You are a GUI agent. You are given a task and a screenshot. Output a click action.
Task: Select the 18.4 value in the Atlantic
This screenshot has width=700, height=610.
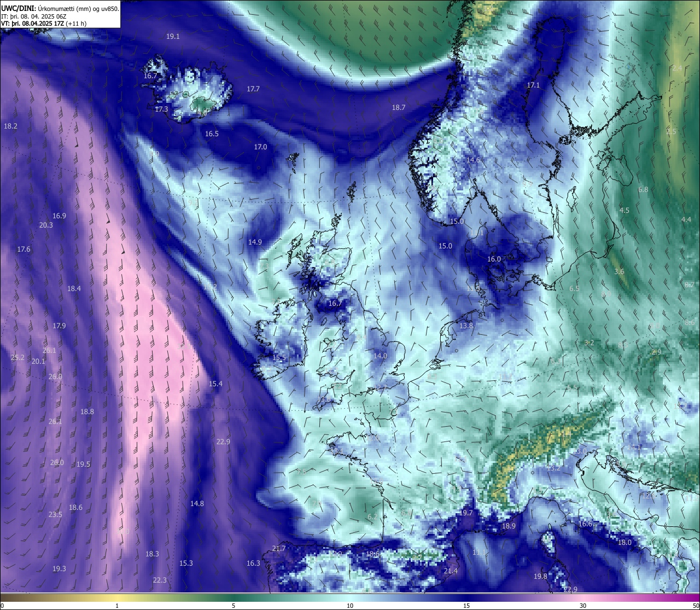coord(74,289)
